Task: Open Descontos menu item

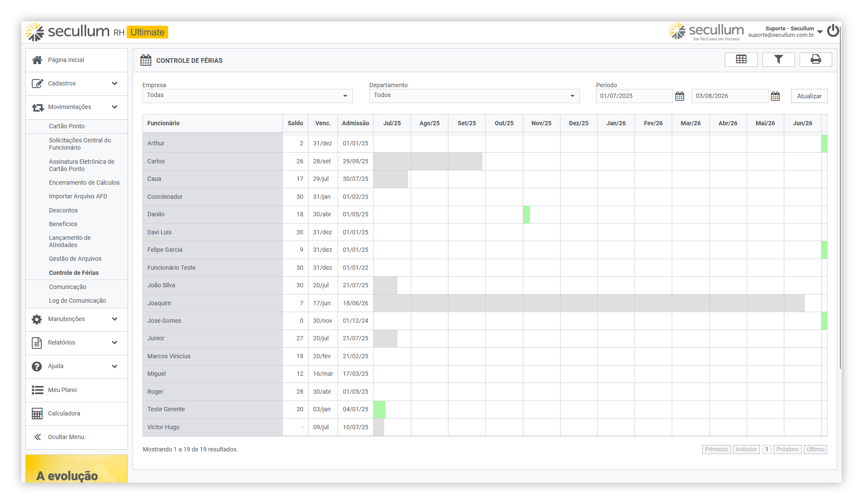Action: [63, 210]
